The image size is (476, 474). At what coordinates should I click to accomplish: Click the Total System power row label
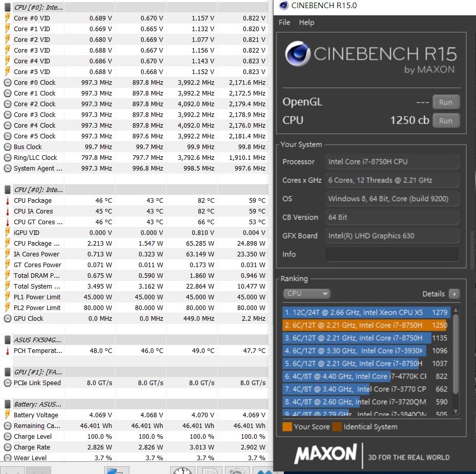[x=37, y=286]
